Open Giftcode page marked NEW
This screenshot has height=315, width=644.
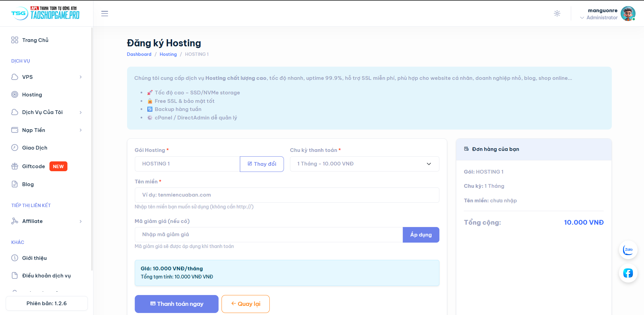pyautogui.click(x=34, y=166)
